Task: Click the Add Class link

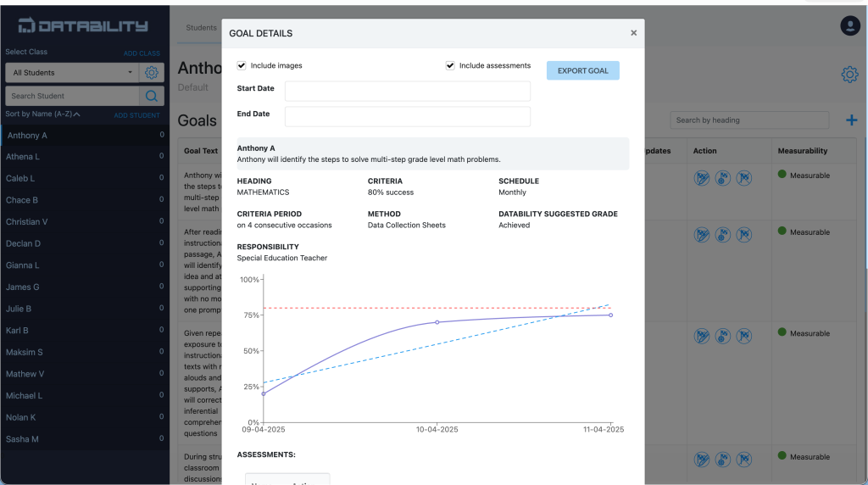Action: [142, 53]
